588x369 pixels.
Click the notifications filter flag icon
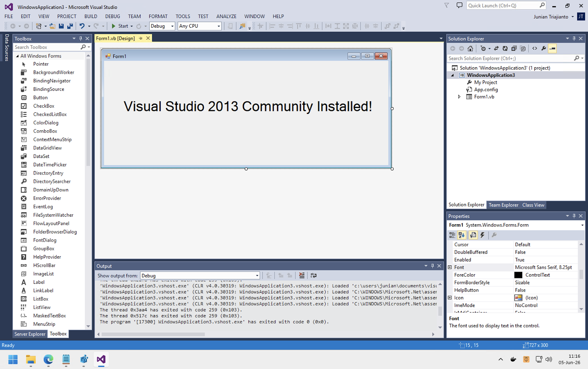pos(447,6)
